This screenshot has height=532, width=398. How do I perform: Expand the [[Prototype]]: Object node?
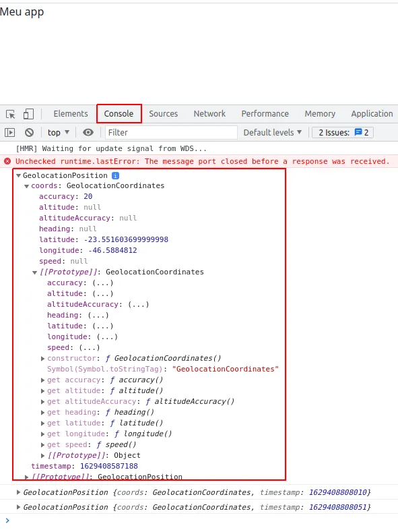point(42,456)
